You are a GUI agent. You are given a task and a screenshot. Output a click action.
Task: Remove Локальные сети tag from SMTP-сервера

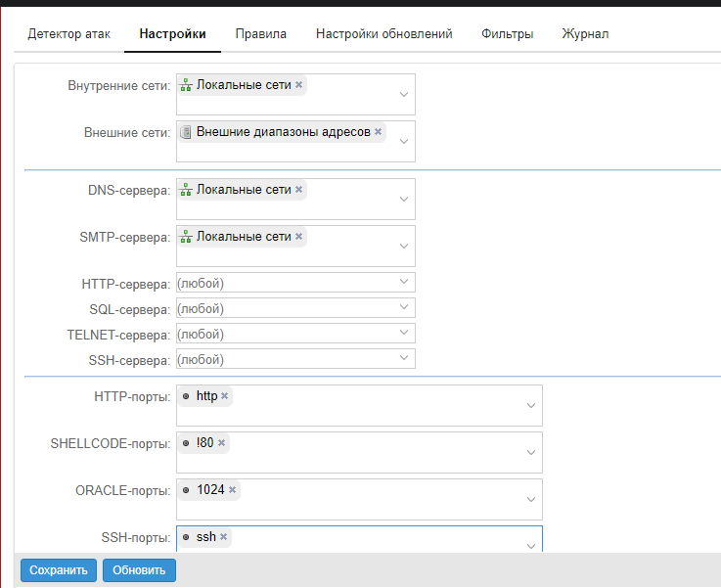[299, 237]
